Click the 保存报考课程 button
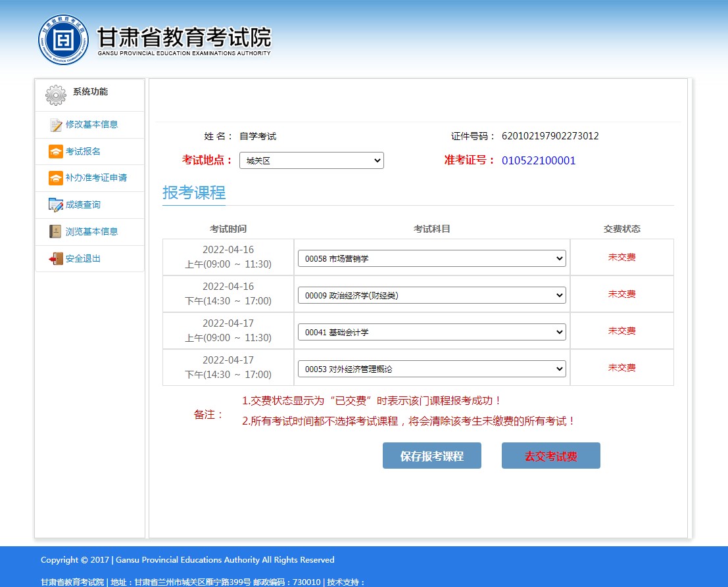728x587 pixels. [432, 456]
